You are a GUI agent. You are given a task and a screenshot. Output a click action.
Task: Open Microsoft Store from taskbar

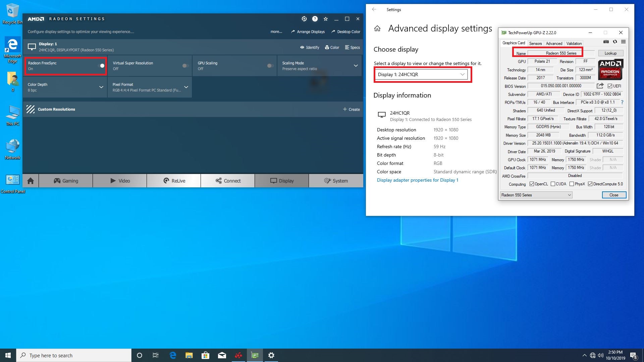pos(205,355)
